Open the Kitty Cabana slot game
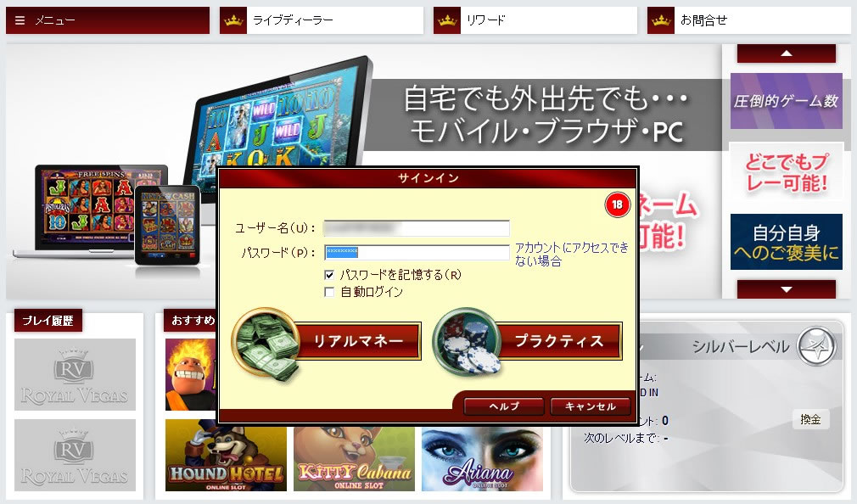Image resolution: width=857 pixels, height=504 pixels. 354,458
